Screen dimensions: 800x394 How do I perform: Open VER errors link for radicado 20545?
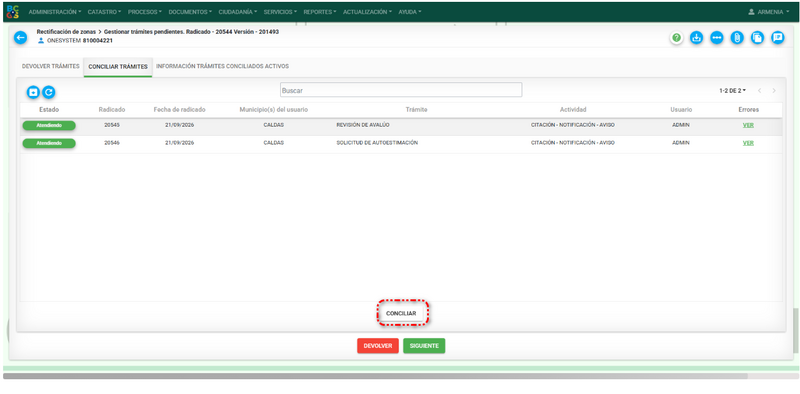coord(748,126)
